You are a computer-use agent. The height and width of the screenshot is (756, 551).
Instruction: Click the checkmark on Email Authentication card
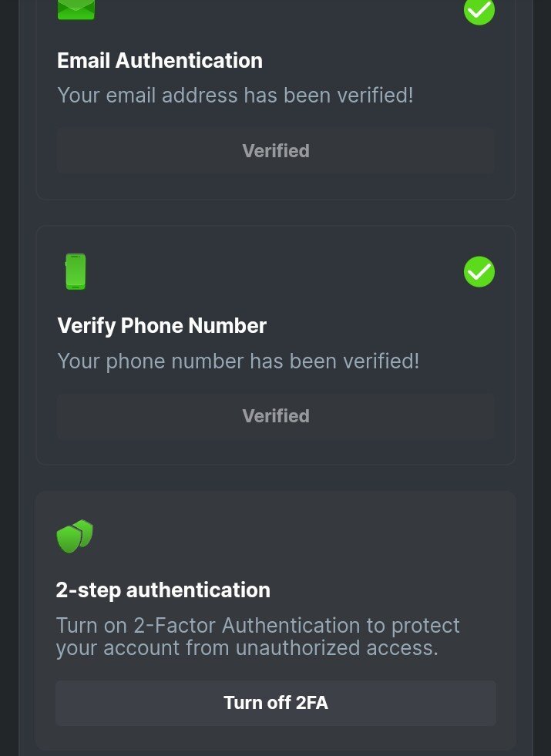[x=479, y=10]
